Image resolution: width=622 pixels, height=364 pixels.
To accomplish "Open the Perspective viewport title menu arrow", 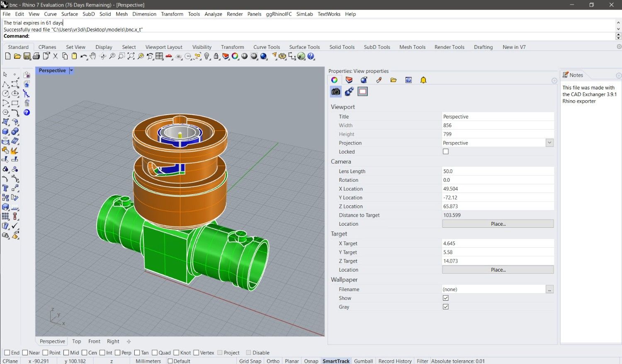I will [71, 70].
